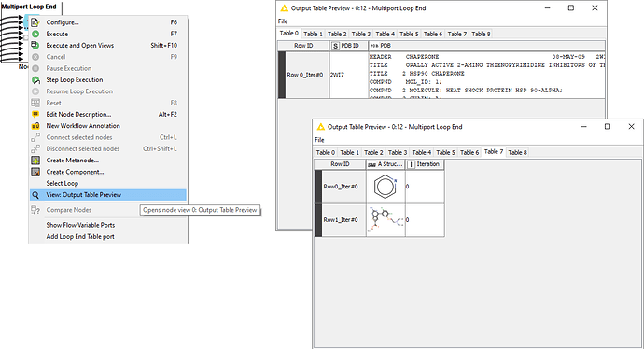Click the Iteration column header
This screenshot has width=644, height=349.
coord(425,164)
